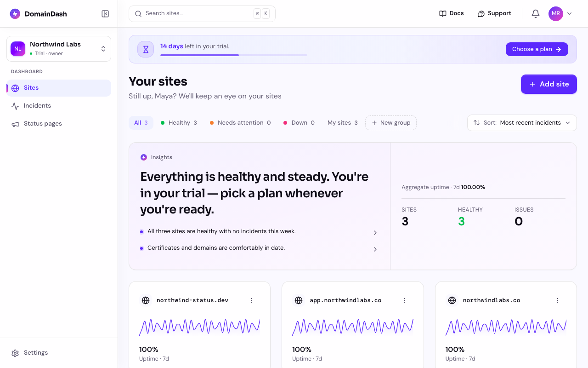Click the gear icon beside Settings
588x368 pixels.
pos(15,353)
